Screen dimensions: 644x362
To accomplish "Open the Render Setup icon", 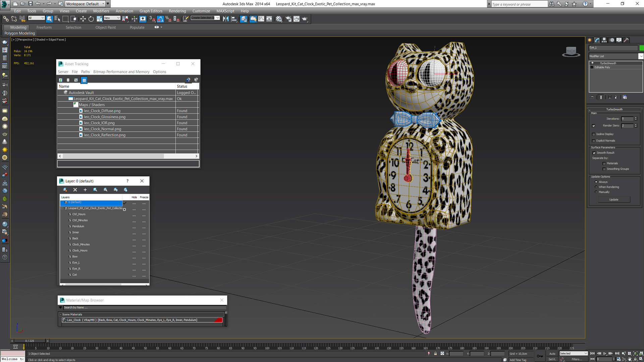I will 288,19.
